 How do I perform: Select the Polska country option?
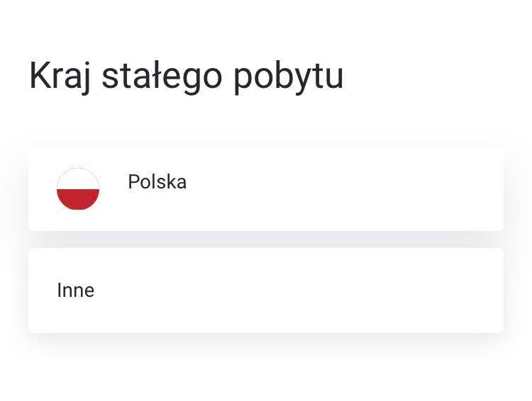click(266, 188)
